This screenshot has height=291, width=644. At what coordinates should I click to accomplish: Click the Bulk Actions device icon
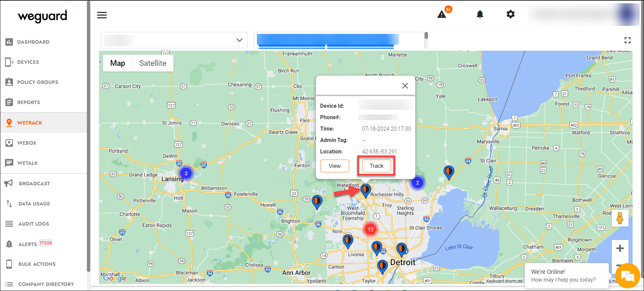click(x=9, y=264)
